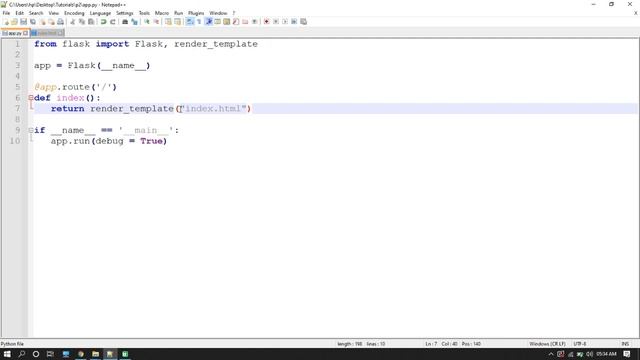This screenshot has height=360, width=640.
Task: Toggle Word wrap in the toolbar
Action: tap(190, 22)
